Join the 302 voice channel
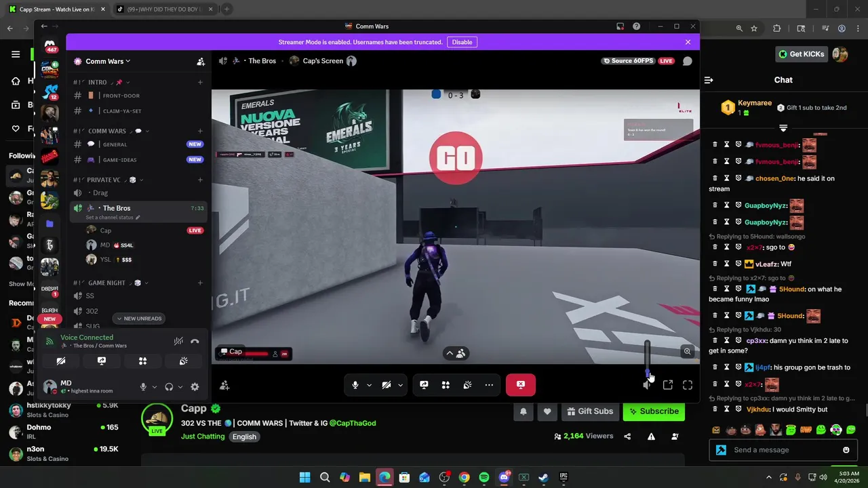 pos(139,311)
